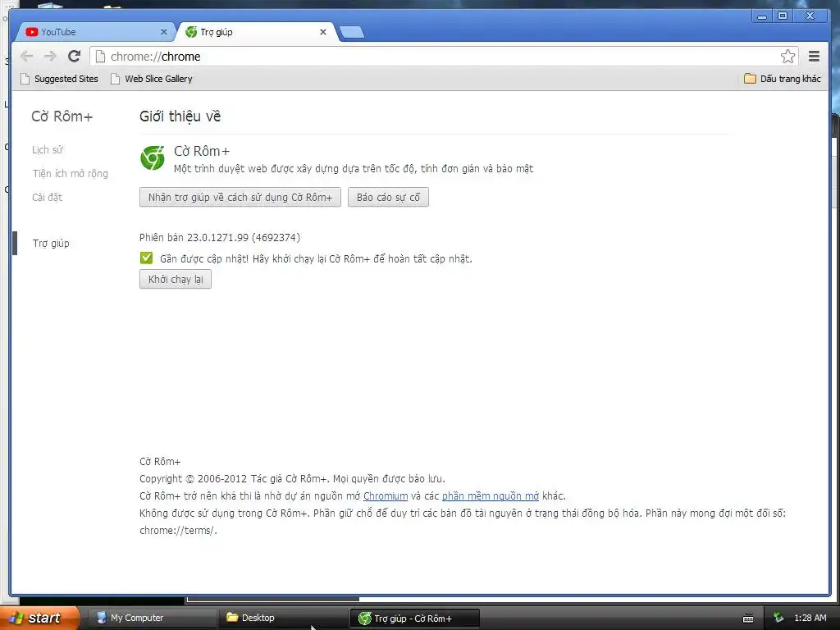Open the Windows start button

(39, 618)
